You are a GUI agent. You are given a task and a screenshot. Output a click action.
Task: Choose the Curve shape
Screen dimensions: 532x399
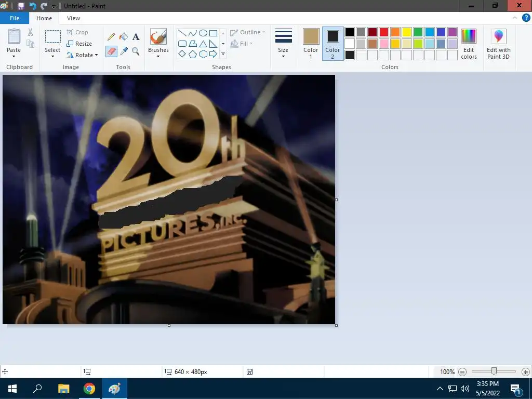(192, 33)
